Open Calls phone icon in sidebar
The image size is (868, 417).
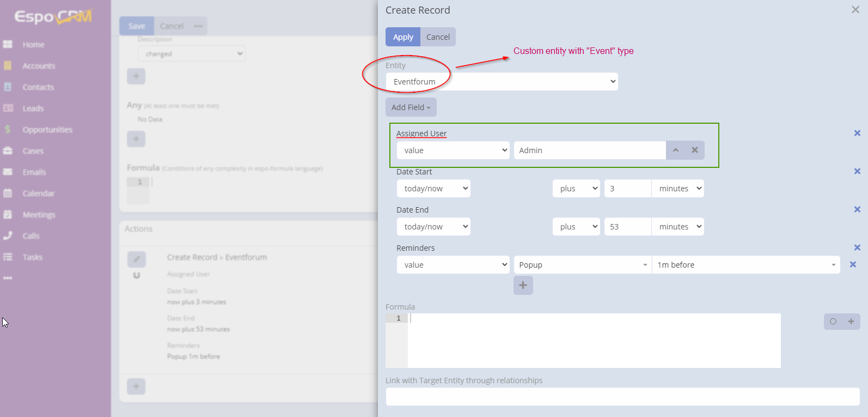(x=8, y=235)
